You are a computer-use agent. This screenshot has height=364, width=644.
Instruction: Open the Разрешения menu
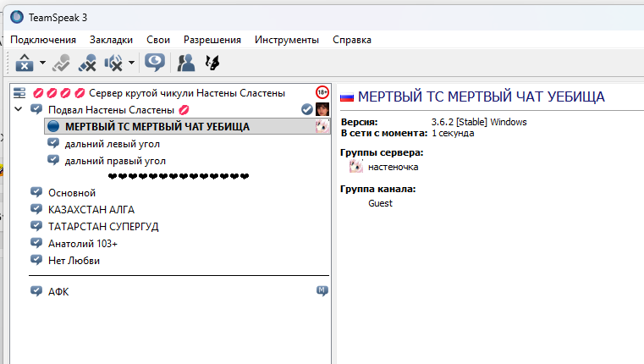pos(212,40)
